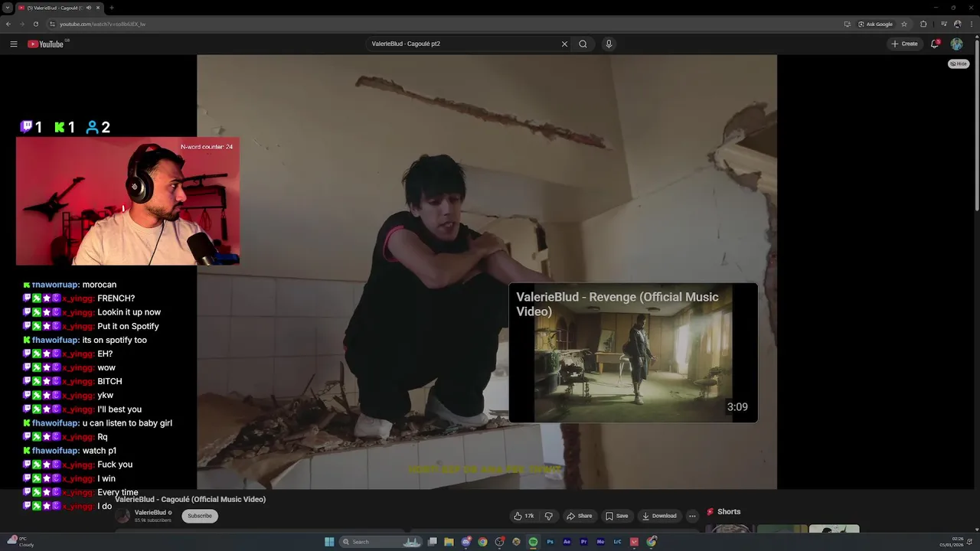This screenshot has width=980, height=551.
Task: Open Chrome media controls icon
Action: point(943,24)
